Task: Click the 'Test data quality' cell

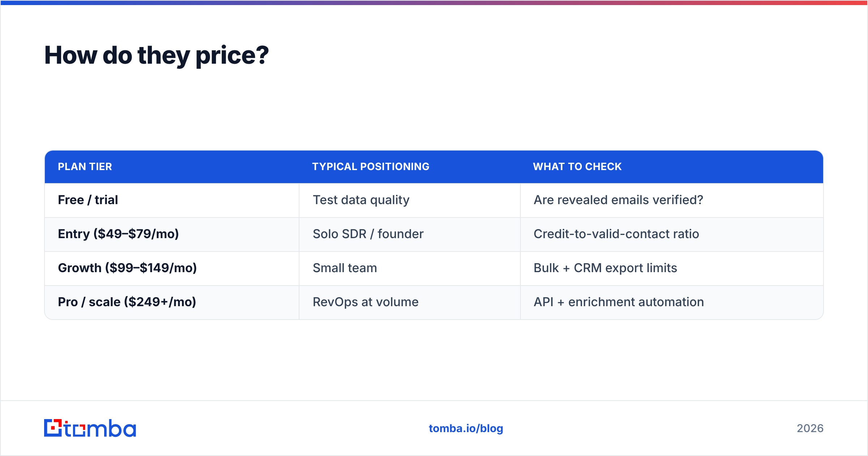Action: [x=410, y=200]
